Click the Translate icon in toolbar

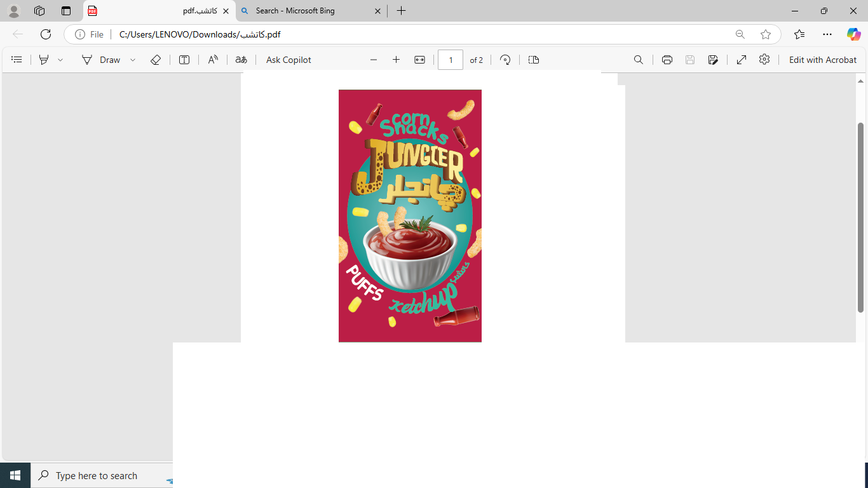coord(241,60)
